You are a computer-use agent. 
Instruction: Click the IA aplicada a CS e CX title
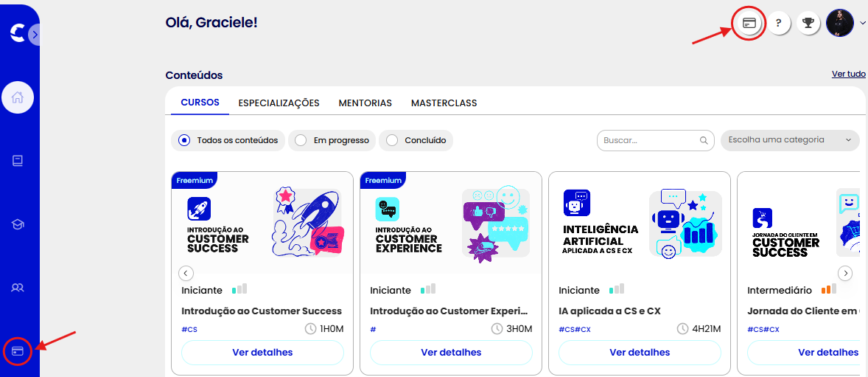point(609,311)
